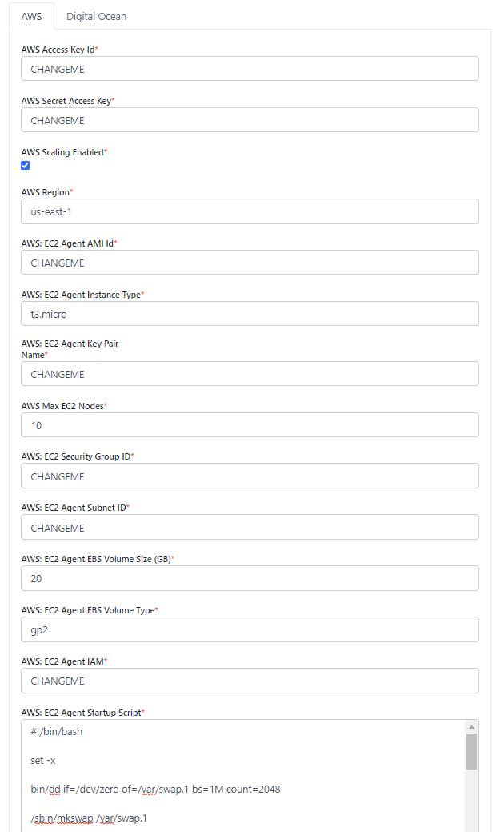Toggle the AWS Scaling Enabled checkbox

point(26,166)
